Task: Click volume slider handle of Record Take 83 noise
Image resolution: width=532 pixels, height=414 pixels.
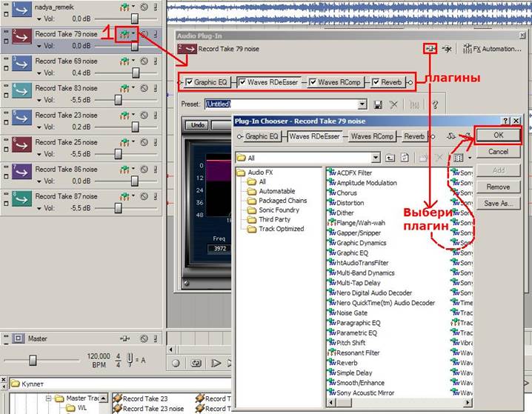Action: point(118,100)
